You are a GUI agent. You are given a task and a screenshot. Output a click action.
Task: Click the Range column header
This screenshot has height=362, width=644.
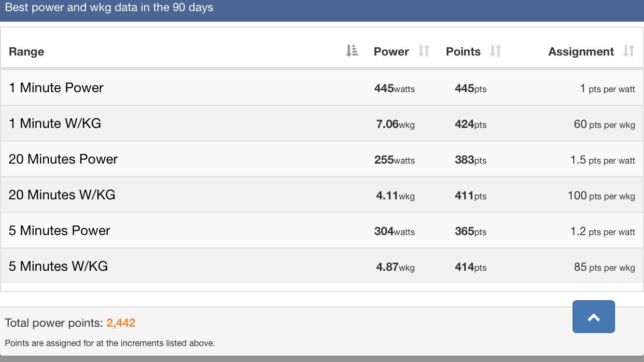click(x=27, y=52)
